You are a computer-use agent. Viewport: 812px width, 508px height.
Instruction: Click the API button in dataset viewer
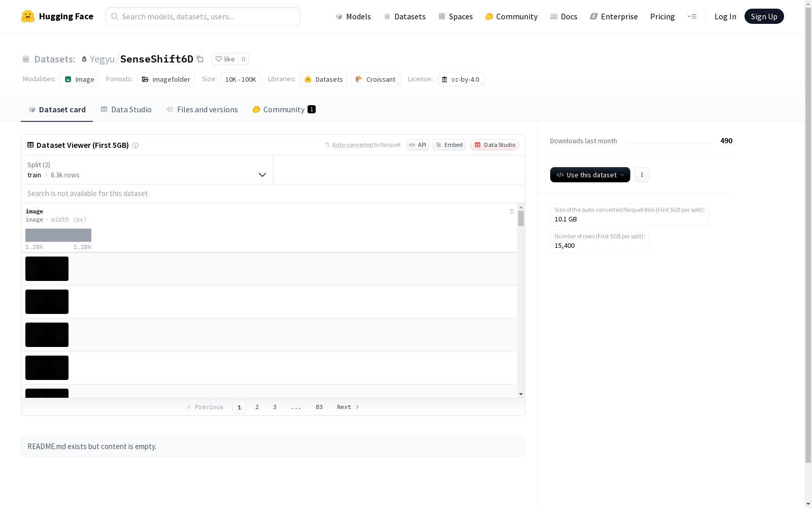coord(418,145)
